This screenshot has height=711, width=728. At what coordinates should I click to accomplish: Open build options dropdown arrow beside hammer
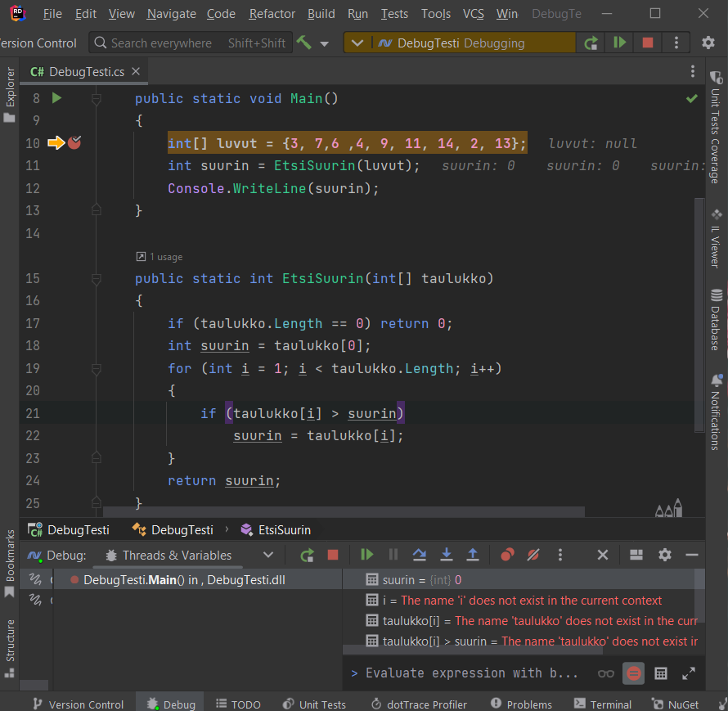tap(325, 43)
